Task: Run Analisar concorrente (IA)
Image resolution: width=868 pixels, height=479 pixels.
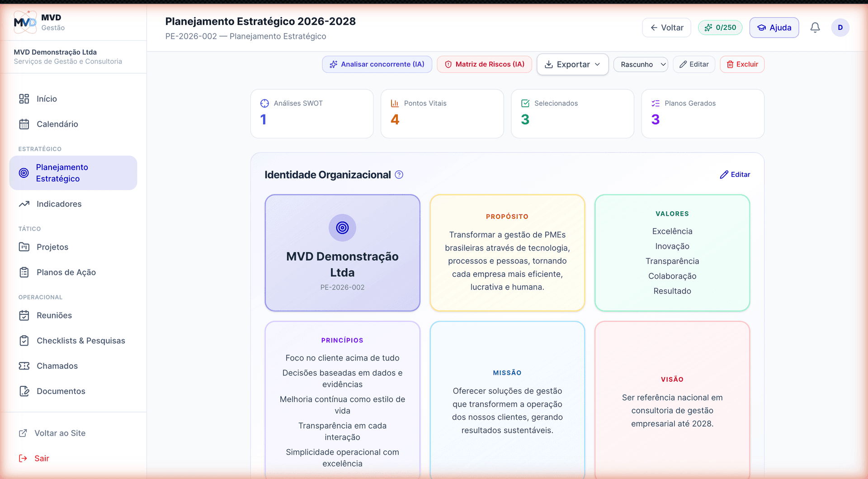Action: 377,64
